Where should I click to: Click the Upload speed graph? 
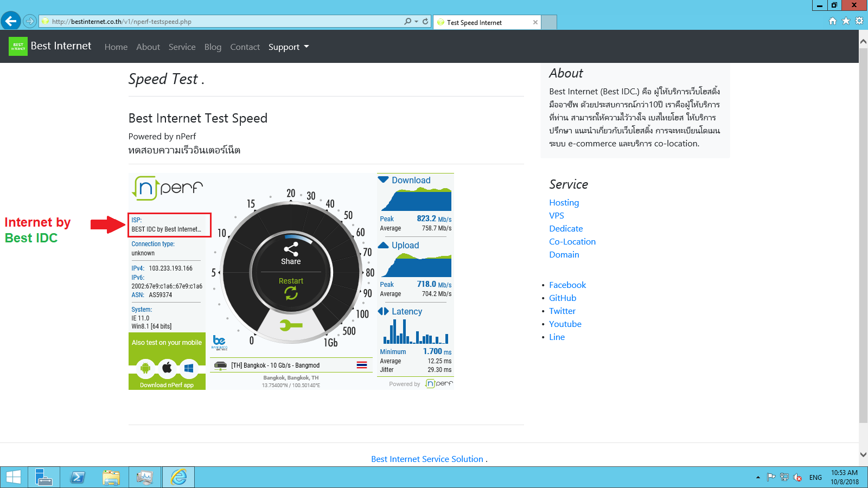[x=416, y=265]
